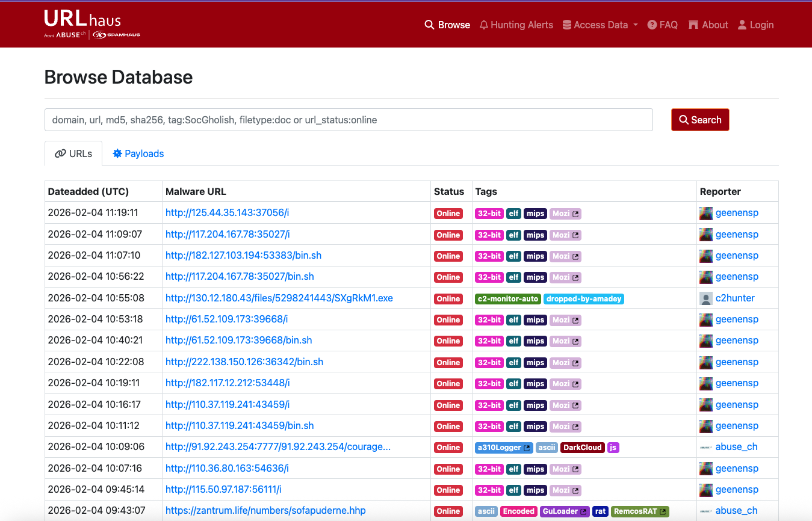
Task: Click geenensp avatar in first table row
Action: [x=706, y=214]
